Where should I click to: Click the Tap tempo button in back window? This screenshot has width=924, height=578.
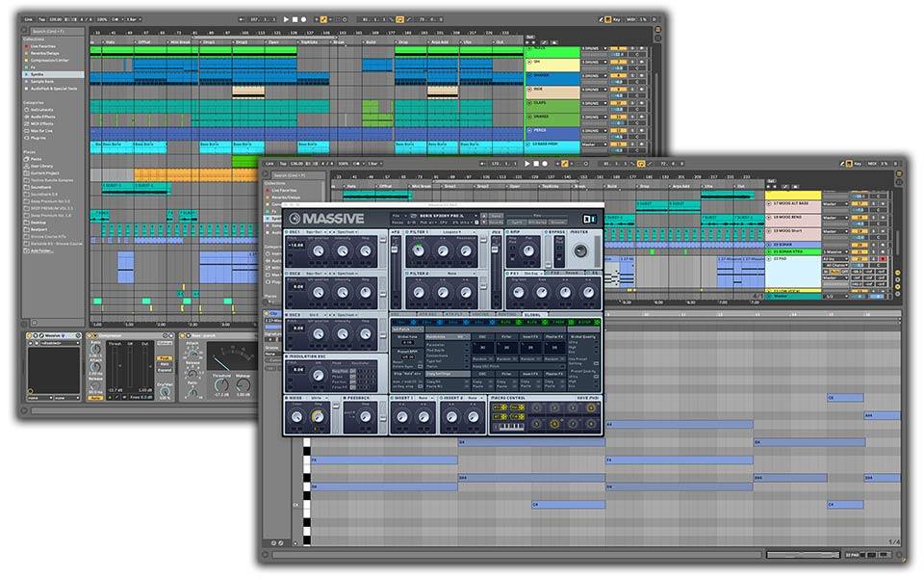[41, 19]
